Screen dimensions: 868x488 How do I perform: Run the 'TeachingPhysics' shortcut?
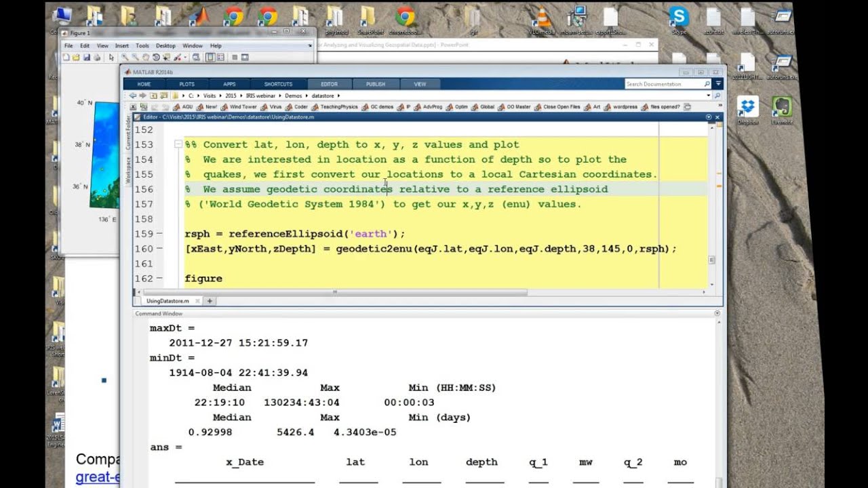[334, 106]
